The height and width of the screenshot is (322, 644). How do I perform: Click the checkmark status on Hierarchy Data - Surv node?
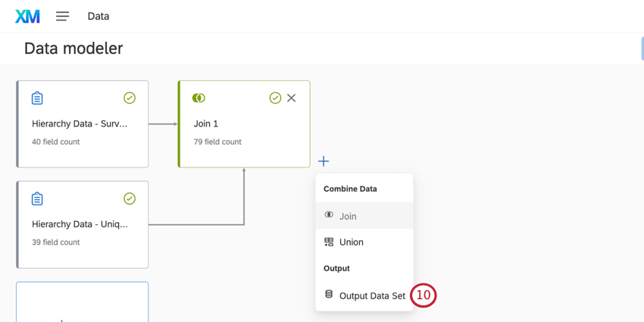[x=130, y=98]
